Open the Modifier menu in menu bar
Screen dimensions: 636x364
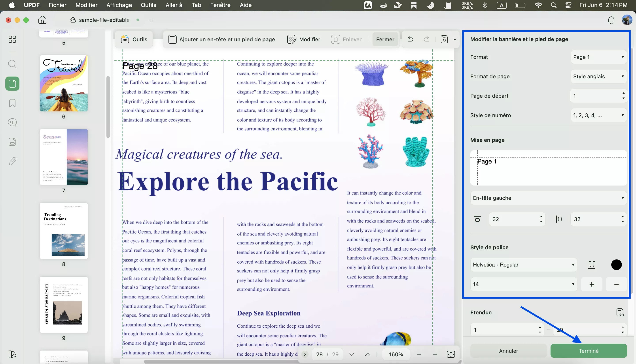tap(86, 5)
